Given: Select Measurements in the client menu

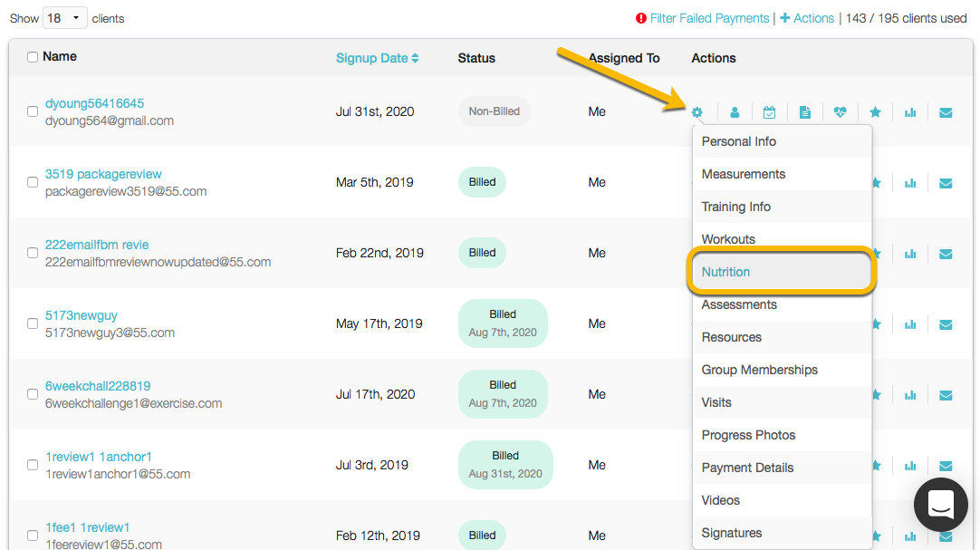Looking at the screenshot, I should [744, 174].
